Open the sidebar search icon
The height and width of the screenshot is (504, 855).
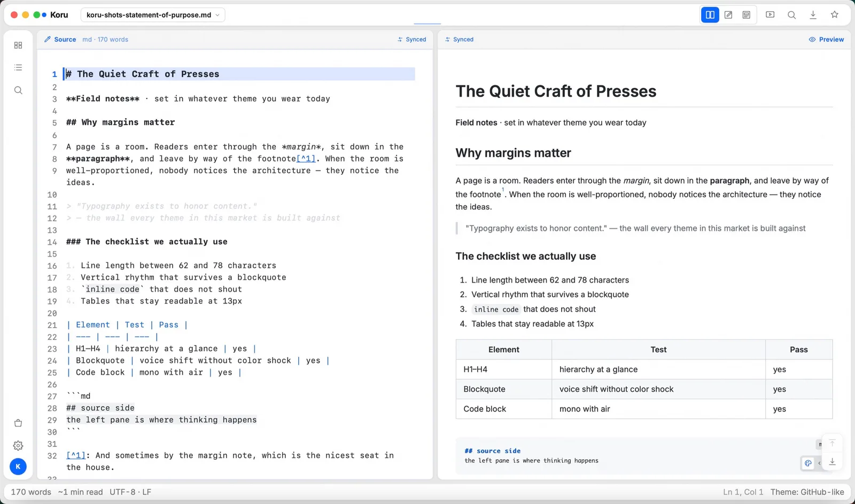coord(18,90)
